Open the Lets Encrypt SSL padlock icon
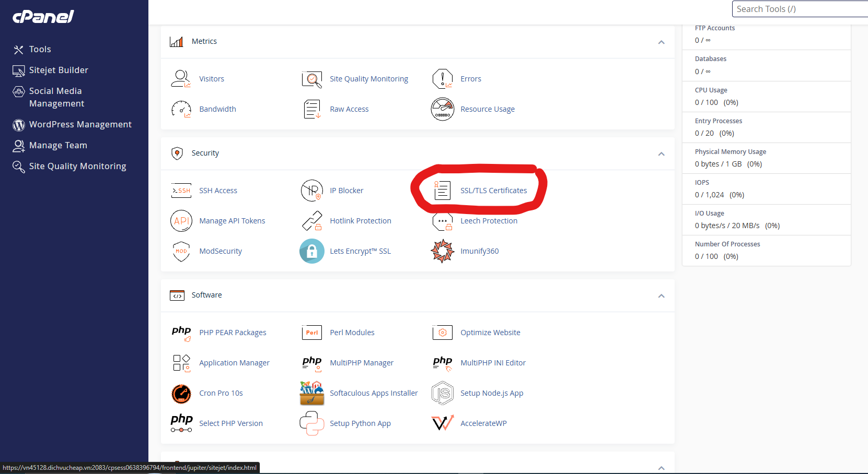 coord(312,251)
